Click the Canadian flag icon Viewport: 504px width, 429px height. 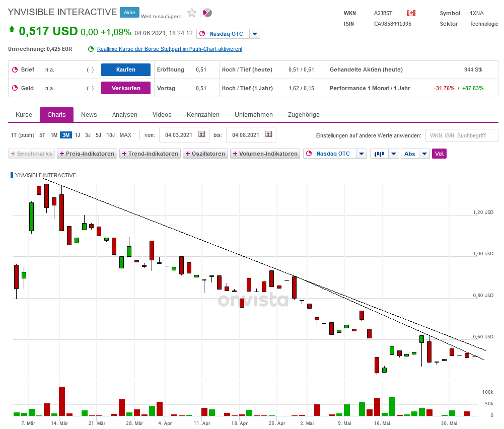(411, 13)
